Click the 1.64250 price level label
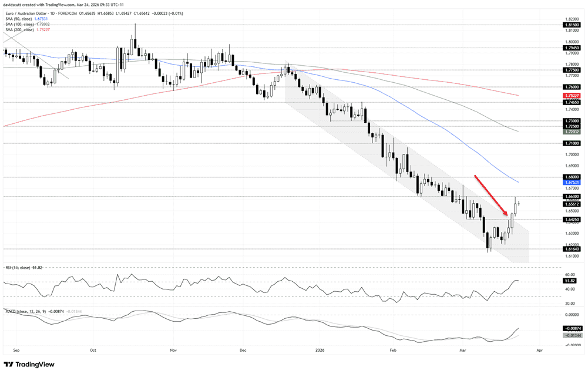 (x=572, y=220)
